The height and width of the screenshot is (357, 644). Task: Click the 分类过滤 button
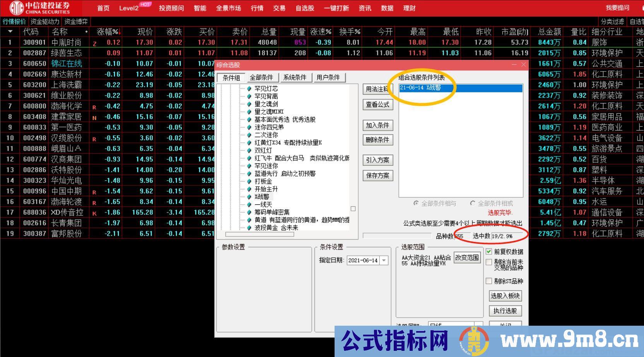[x=612, y=22]
